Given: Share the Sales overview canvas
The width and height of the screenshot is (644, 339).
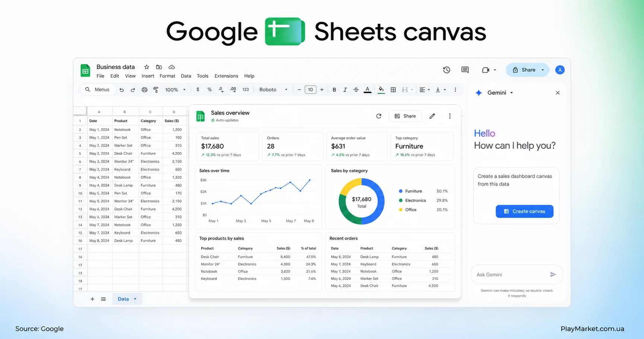Looking at the screenshot, I should pyautogui.click(x=405, y=116).
